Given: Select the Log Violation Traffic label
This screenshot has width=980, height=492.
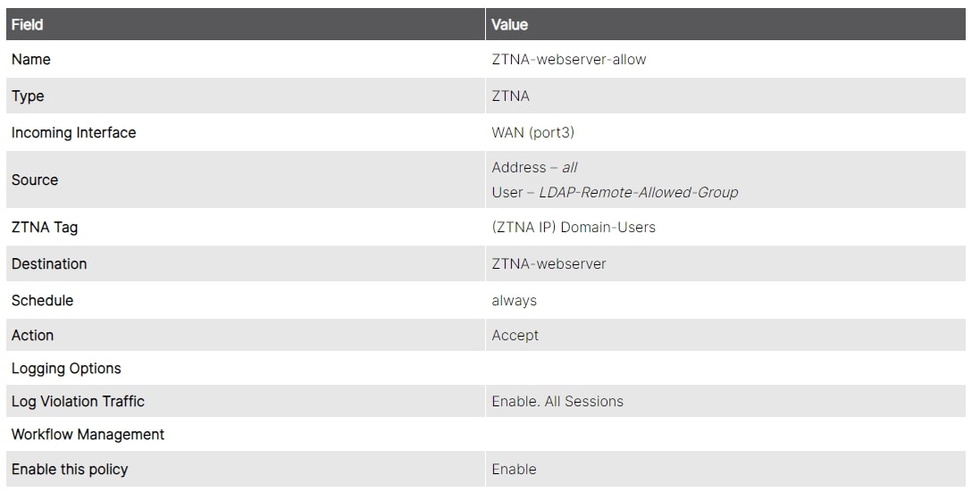Looking at the screenshot, I should click(78, 402).
